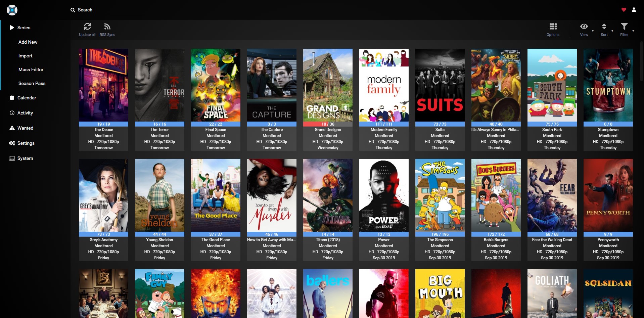Open the System page
Screen dimensions: 644x318
pos(25,158)
